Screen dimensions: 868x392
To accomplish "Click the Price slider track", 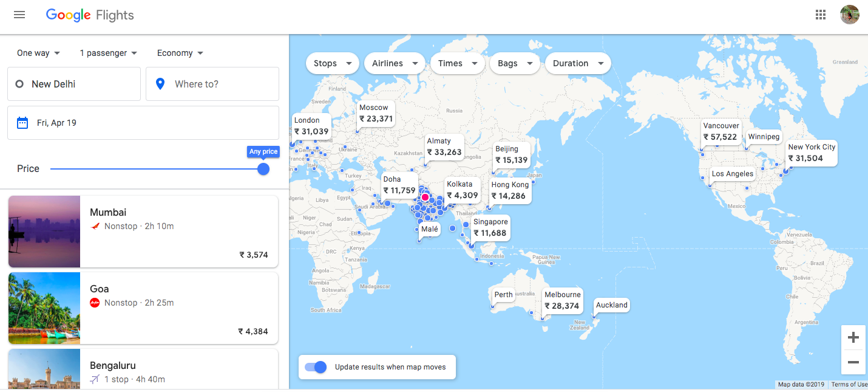I will 157,169.
